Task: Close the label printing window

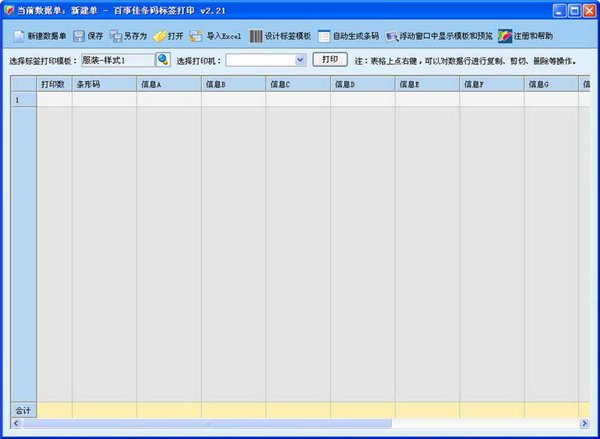Action: pyautogui.click(x=589, y=11)
